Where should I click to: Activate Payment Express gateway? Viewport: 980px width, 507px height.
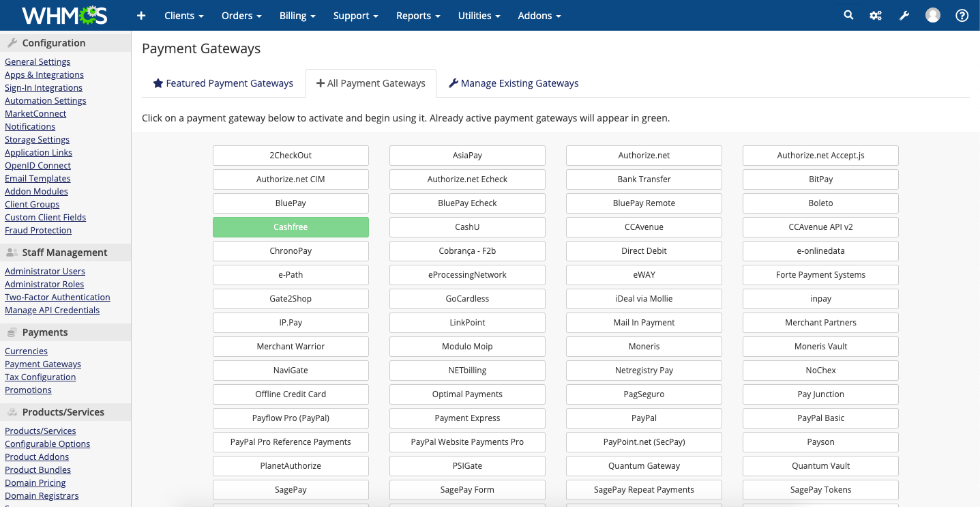click(467, 418)
